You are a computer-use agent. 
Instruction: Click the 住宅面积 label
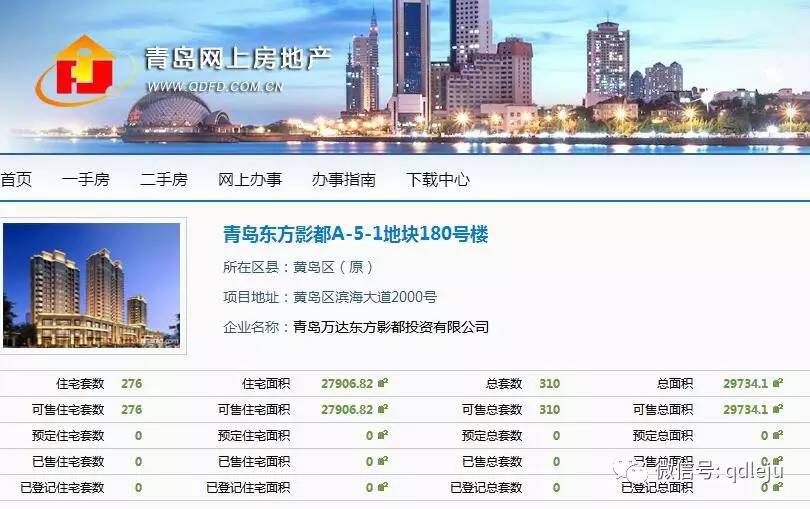(266, 383)
